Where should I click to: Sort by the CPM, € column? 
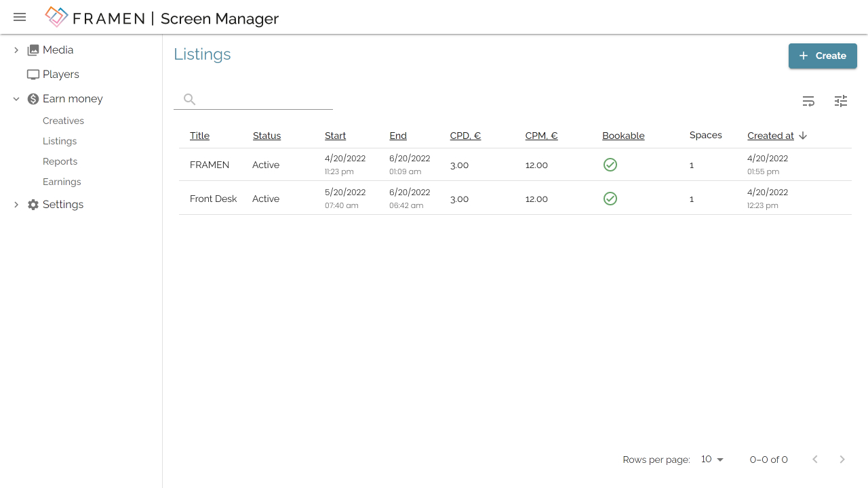click(541, 136)
